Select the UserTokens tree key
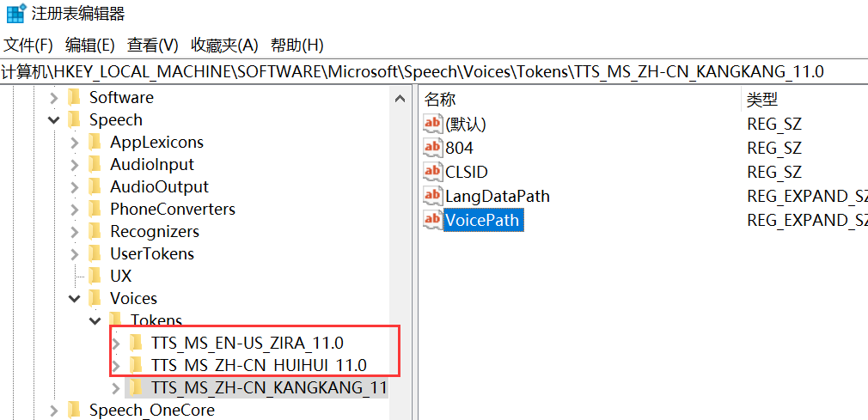 [x=152, y=254]
